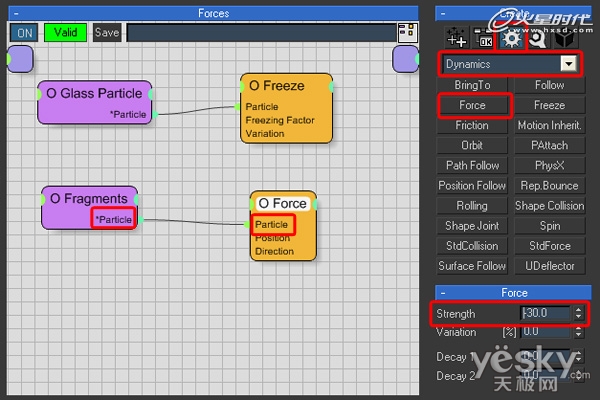This screenshot has height=400, width=600.
Task: Add a StdCollision operator
Action: [x=472, y=246]
